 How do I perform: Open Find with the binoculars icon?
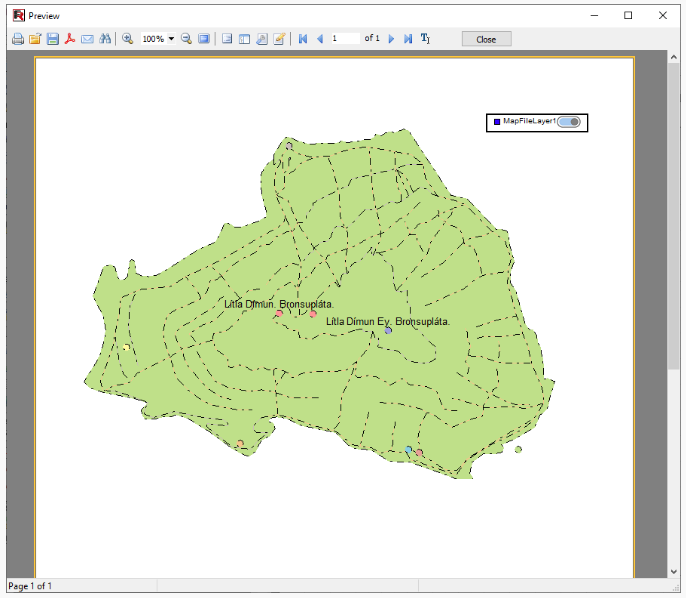point(105,39)
